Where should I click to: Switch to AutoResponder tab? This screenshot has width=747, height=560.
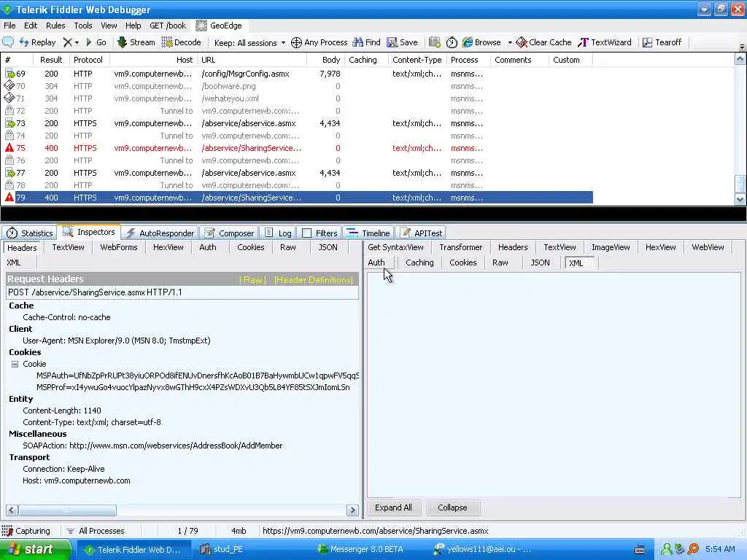click(160, 233)
